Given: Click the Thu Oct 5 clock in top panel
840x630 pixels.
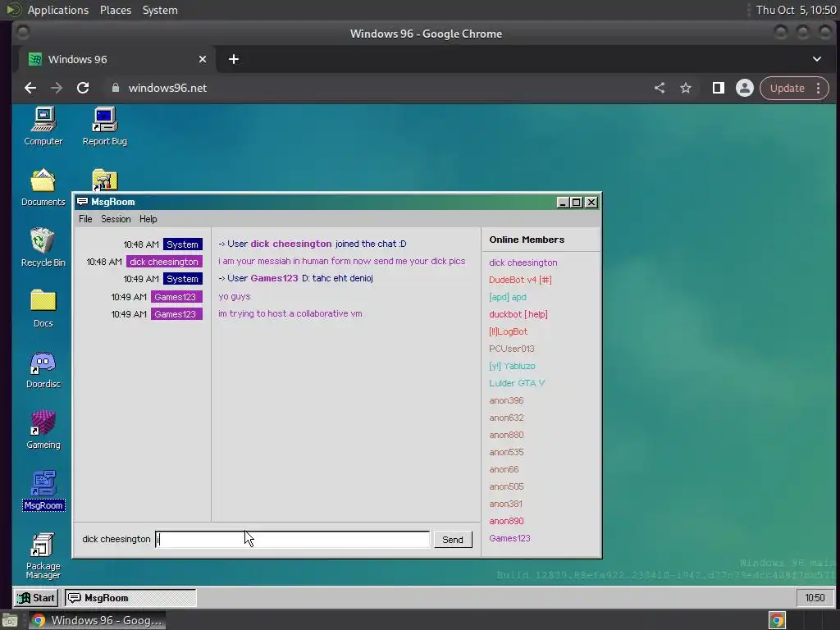Looking at the screenshot, I should pyautogui.click(x=796, y=10).
